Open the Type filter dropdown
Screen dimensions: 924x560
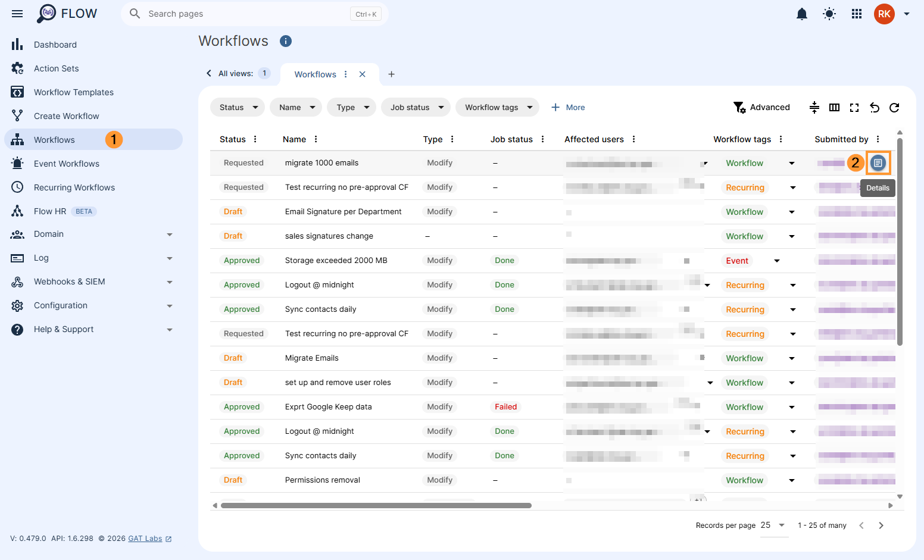pos(352,107)
